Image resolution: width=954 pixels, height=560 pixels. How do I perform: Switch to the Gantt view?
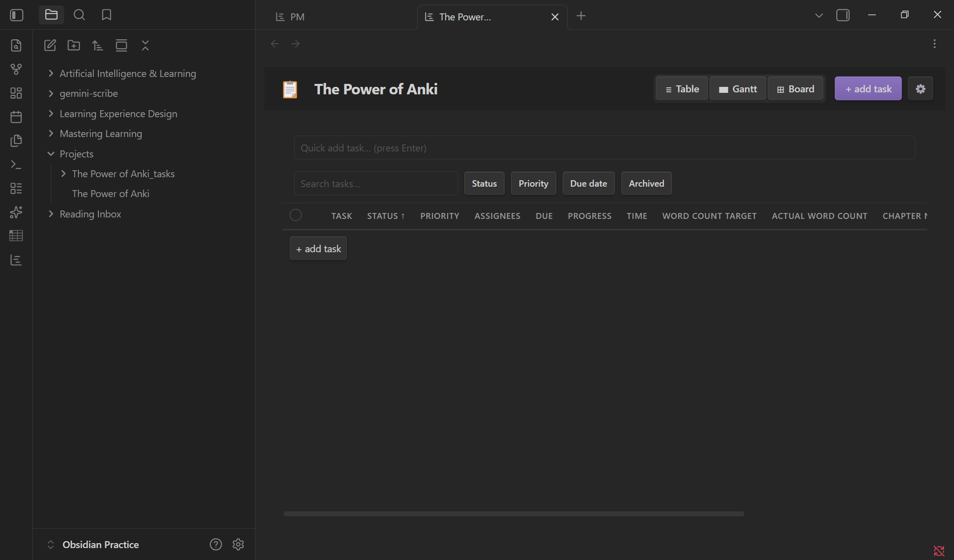point(738,89)
